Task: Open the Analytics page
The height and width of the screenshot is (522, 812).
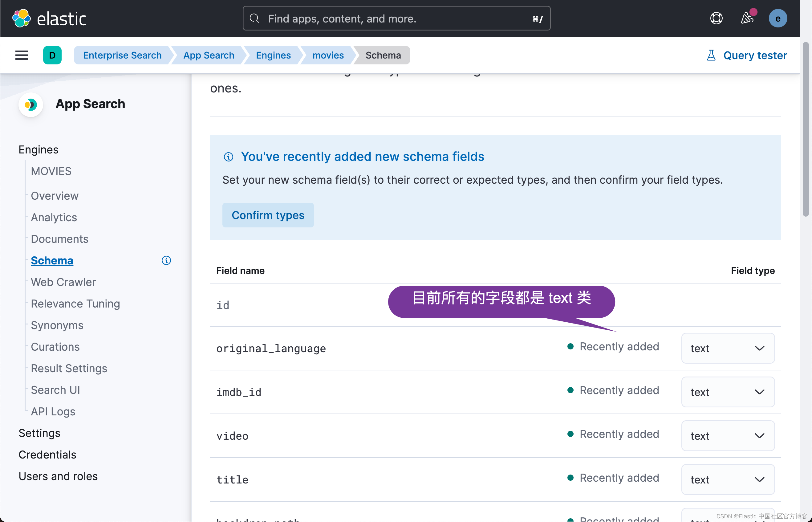Action: pyautogui.click(x=54, y=217)
